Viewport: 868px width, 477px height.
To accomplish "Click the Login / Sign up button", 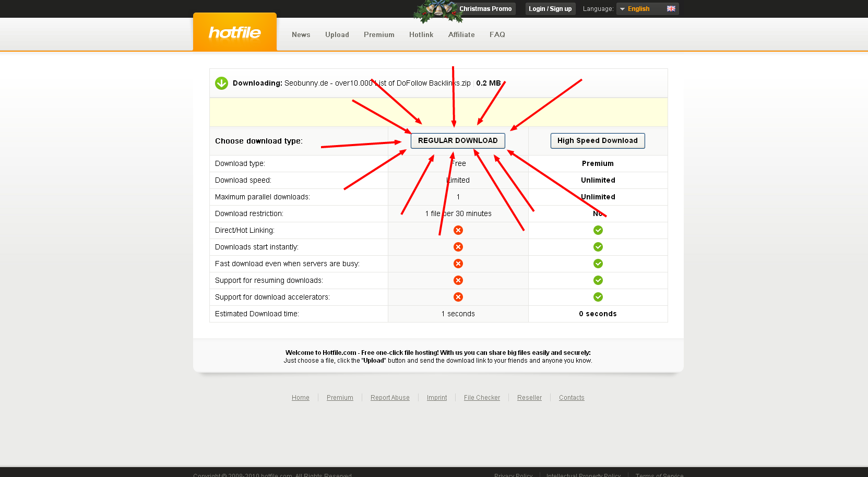I will click(550, 9).
